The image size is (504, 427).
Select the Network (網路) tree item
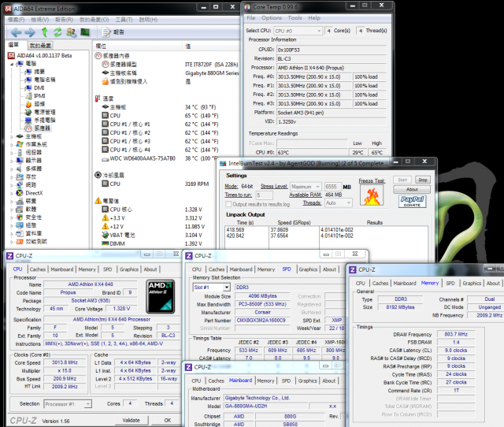coord(26,185)
